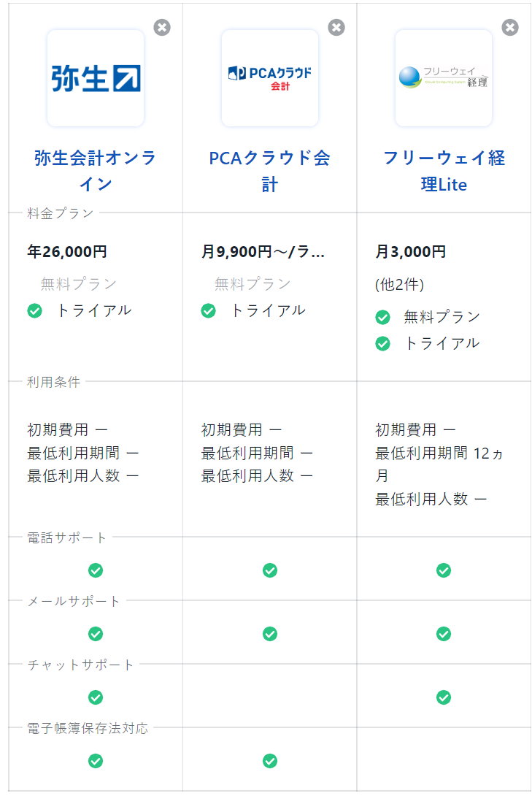Click PCAクラウド会計 trial check icon
The width and height of the screenshot is (532, 796).
tap(209, 310)
